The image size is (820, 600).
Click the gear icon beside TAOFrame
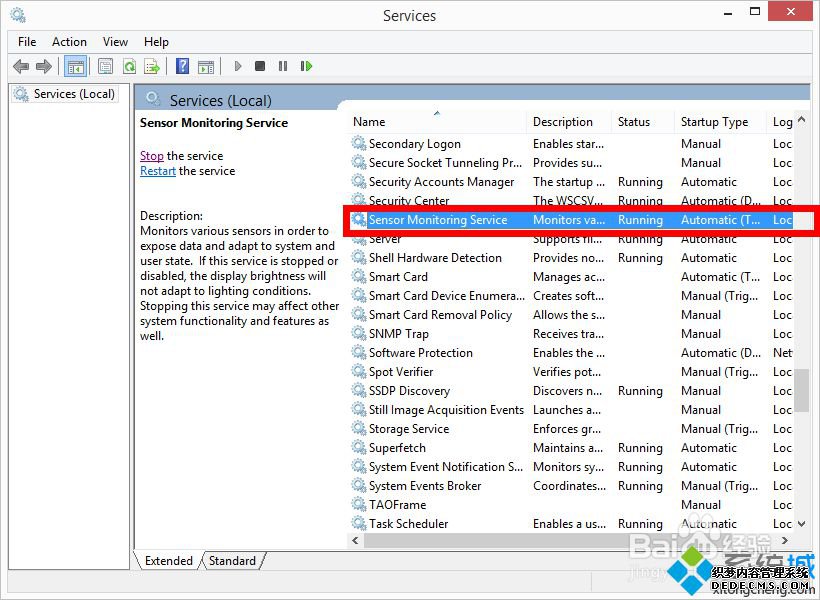(359, 504)
